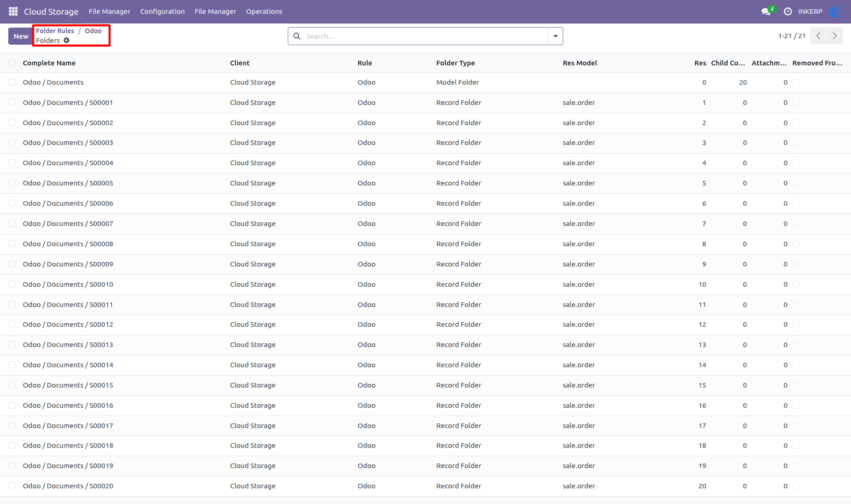
Task: Sort by Complete Name column header
Action: [x=49, y=63]
